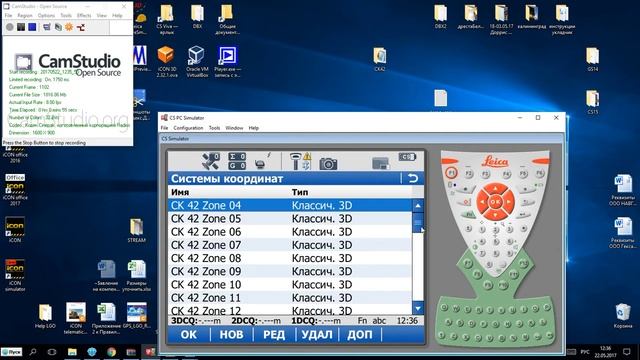
Task: Click the УДАЛ softkey button
Action: (x=317, y=335)
